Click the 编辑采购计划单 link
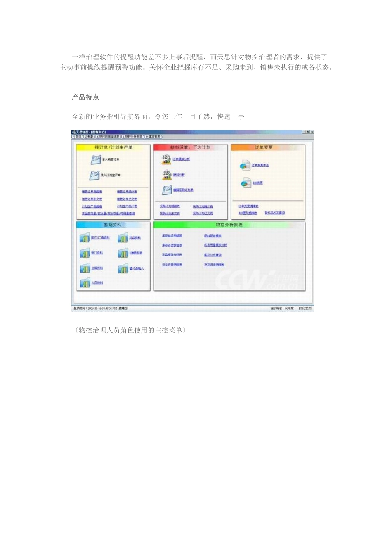Screen dimensions: 392x555 tap(183, 190)
